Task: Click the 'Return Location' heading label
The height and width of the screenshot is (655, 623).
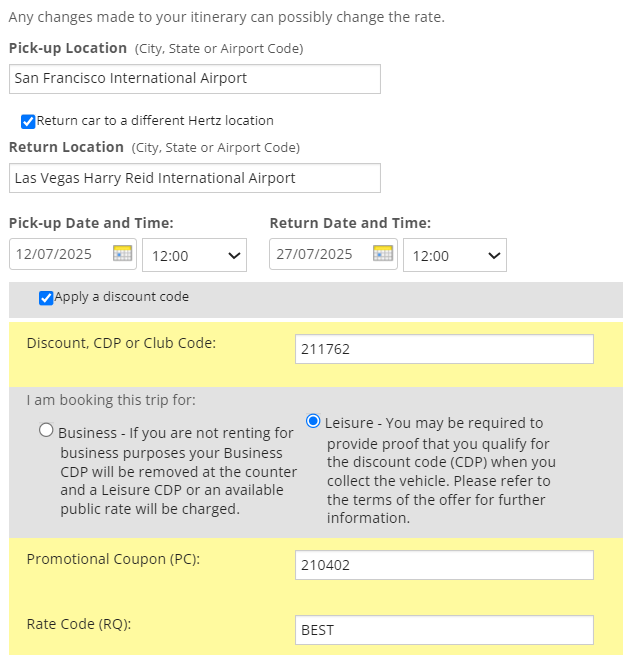Action: click(66, 147)
